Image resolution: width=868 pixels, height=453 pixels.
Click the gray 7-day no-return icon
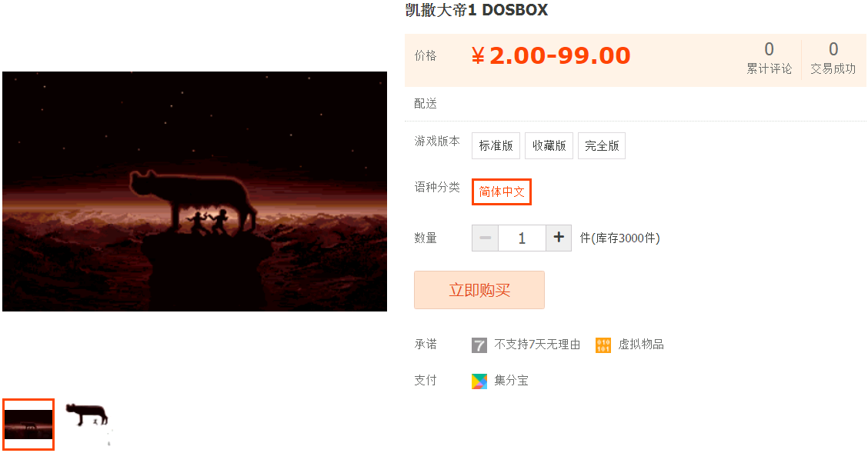(x=479, y=345)
